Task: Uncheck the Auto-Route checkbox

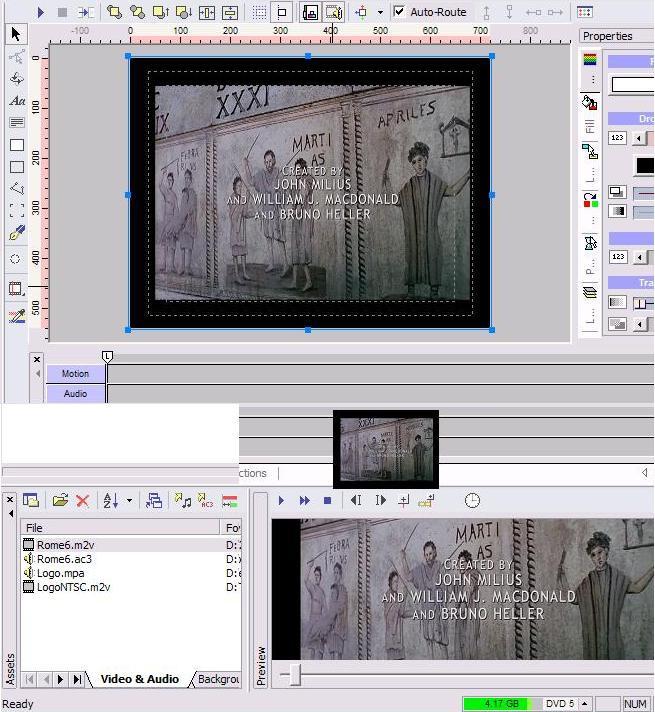Action: [x=399, y=12]
